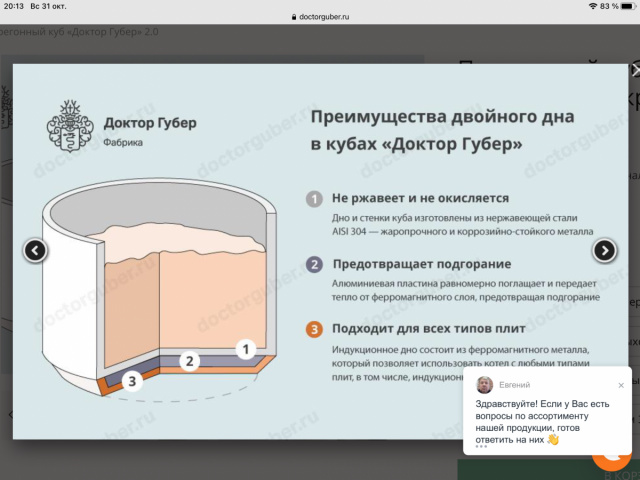640x480 pixels.
Task: Open the chat greeting message text
Action: [x=542, y=420]
